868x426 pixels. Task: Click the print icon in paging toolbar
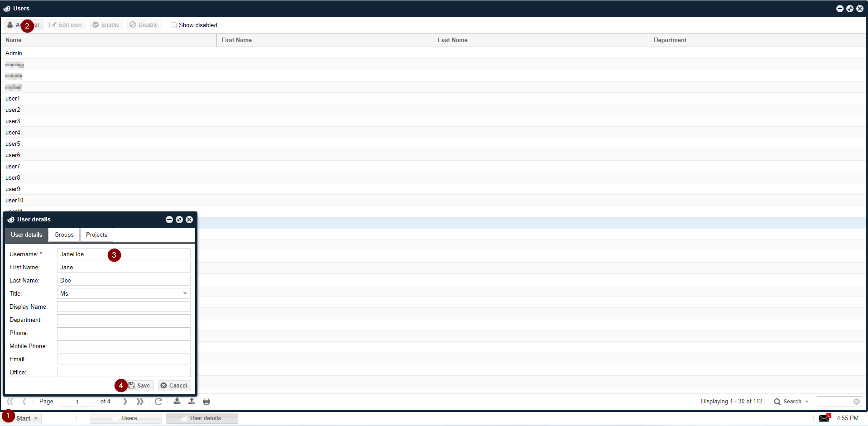(x=206, y=401)
